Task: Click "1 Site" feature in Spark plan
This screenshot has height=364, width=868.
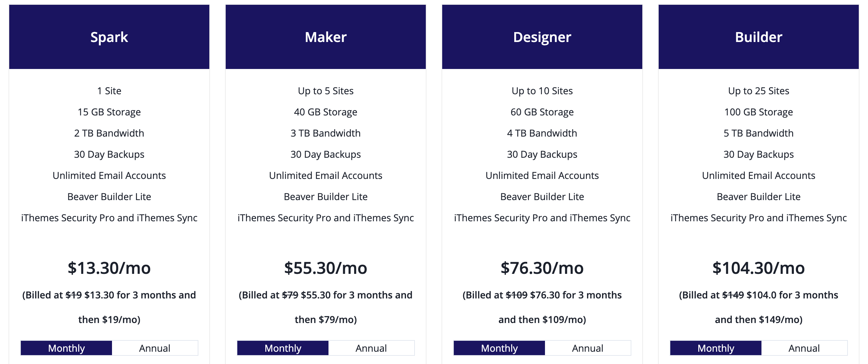Action: coord(109,91)
